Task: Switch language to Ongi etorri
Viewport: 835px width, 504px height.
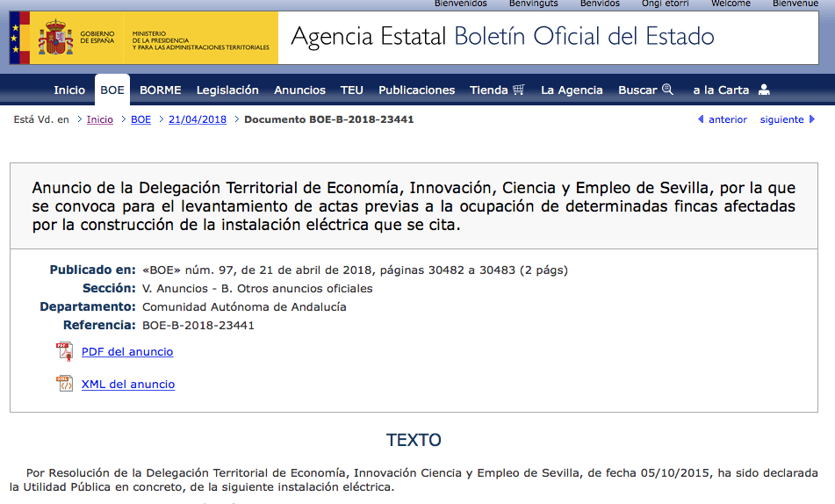Action: [x=666, y=4]
